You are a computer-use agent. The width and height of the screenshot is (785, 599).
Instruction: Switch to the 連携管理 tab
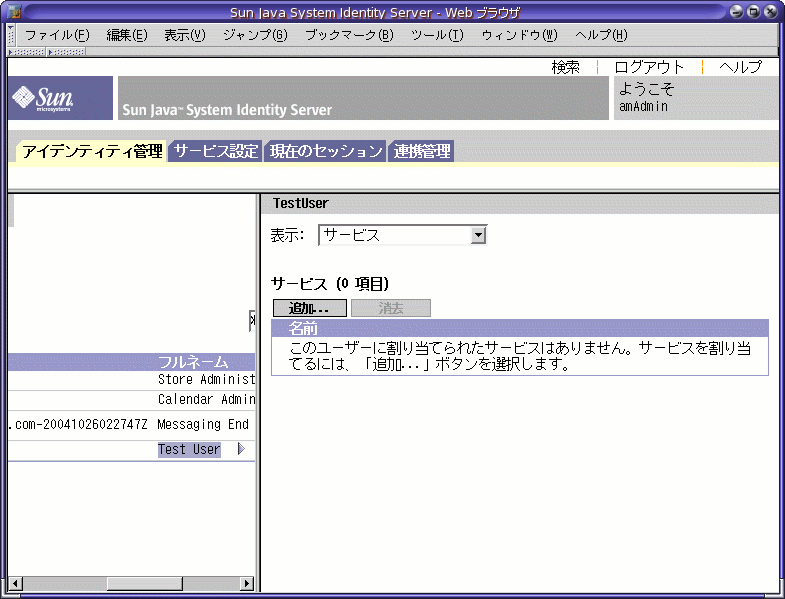point(422,151)
